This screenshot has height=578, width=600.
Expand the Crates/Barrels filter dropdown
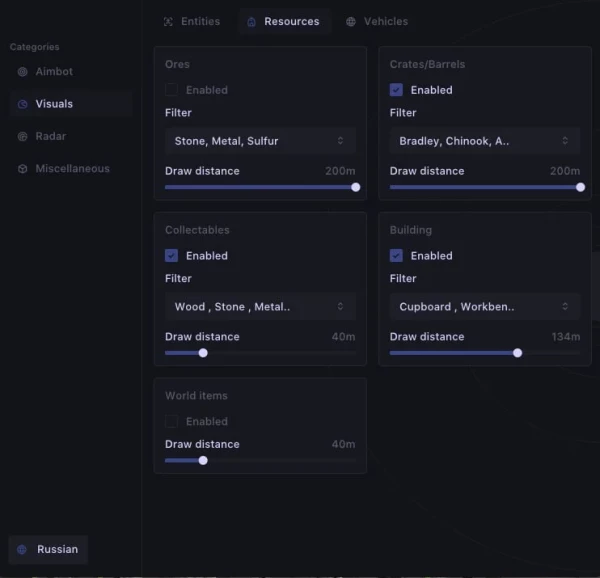point(484,141)
